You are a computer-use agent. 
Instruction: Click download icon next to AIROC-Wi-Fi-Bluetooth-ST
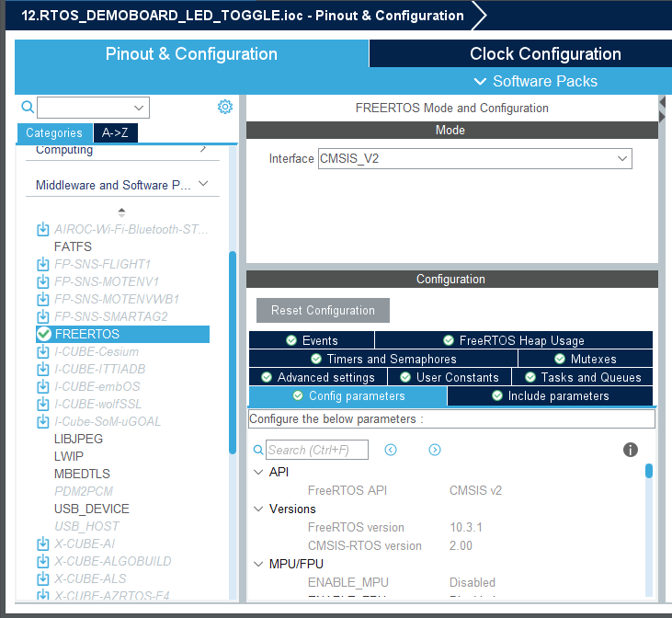click(43, 229)
